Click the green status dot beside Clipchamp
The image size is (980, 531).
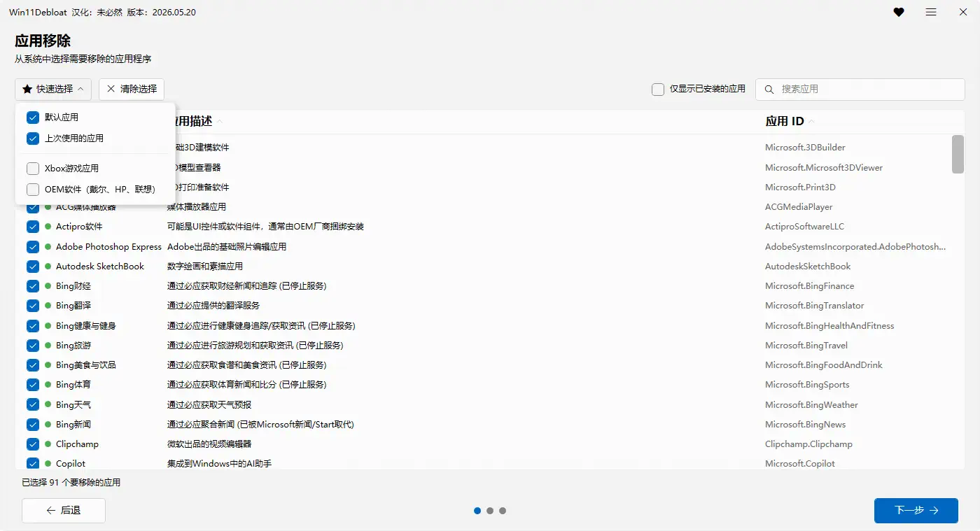[48, 444]
